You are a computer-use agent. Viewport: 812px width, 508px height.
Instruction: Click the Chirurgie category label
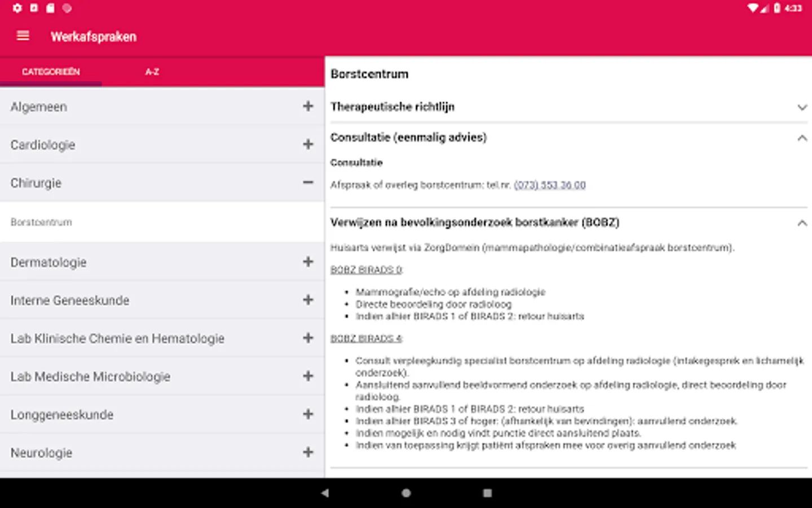pos(36,183)
